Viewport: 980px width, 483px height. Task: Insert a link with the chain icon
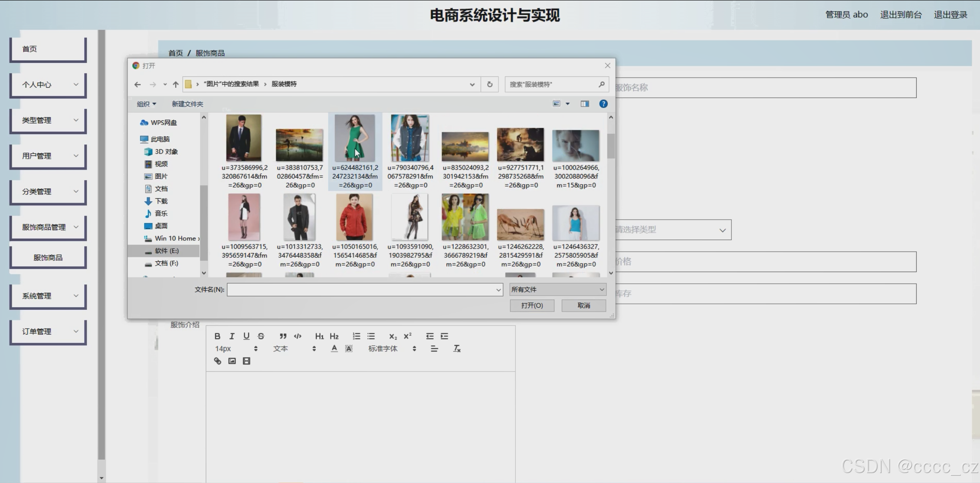pyautogui.click(x=217, y=361)
